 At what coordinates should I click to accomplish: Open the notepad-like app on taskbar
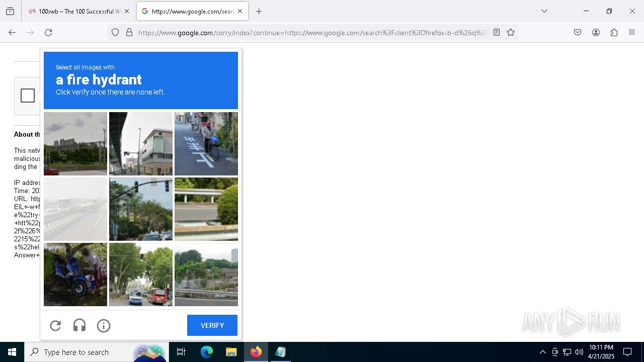(281, 352)
